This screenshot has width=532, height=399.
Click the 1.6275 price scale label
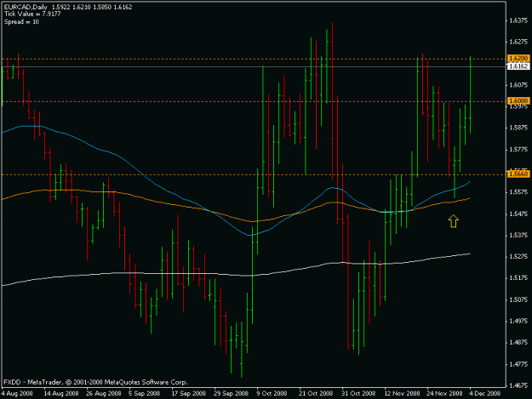click(x=518, y=42)
